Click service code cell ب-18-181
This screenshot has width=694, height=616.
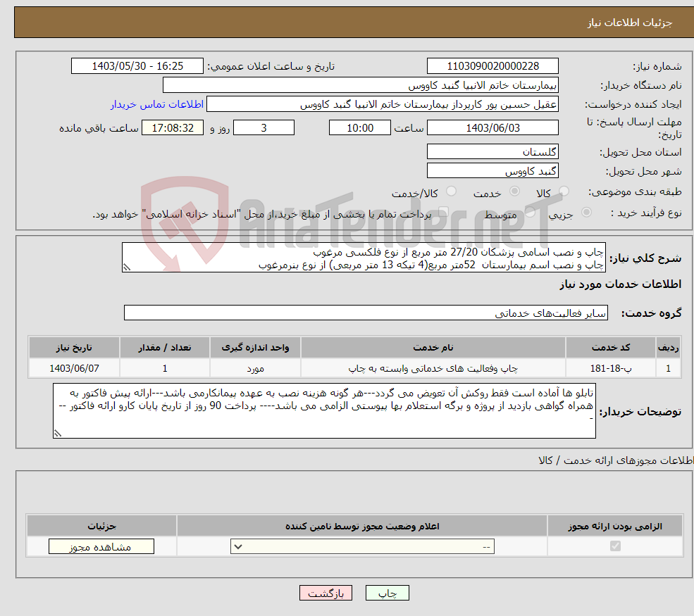click(610, 368)
